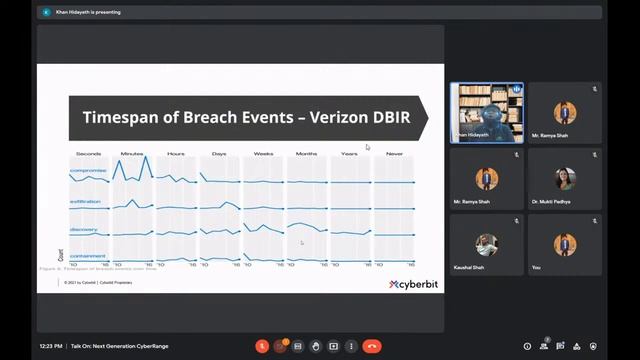Image resolution: width=640 pixels, height=360 pixels.
Task: Click the 'Khan Hidayath is presenting' banner text
Action: click(x=88, y=12)
